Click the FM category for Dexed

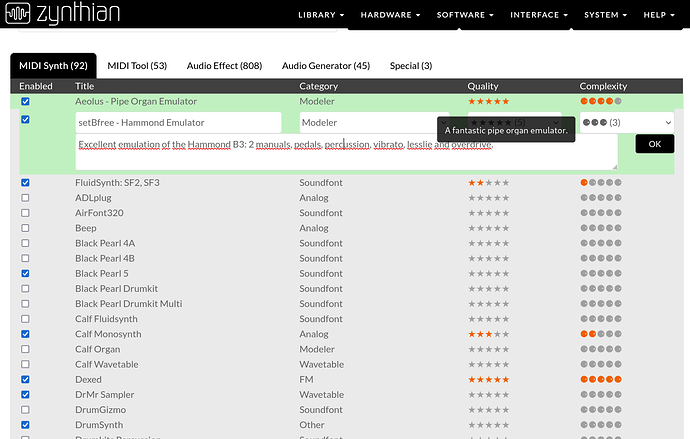click(x=306, y=380)
